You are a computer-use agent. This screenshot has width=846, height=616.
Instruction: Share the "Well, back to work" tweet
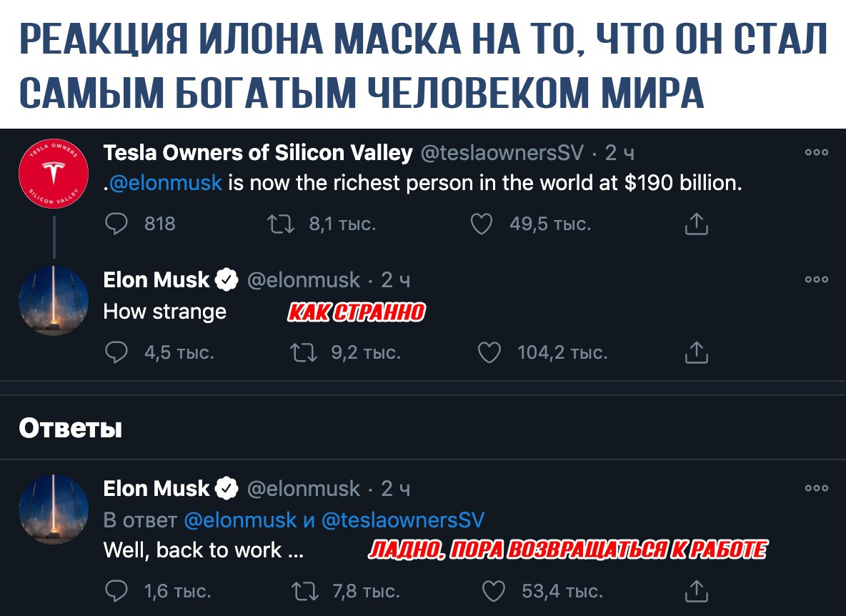click(696, 592)
